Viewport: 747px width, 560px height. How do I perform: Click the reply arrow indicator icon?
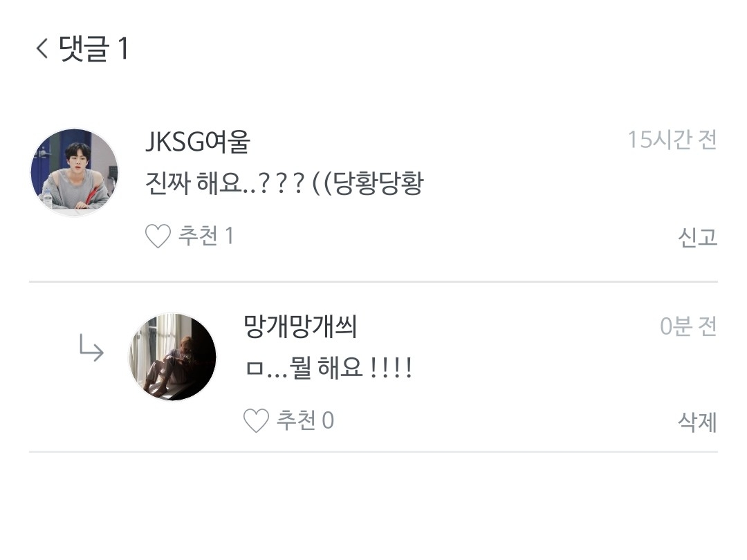[91, 348]
